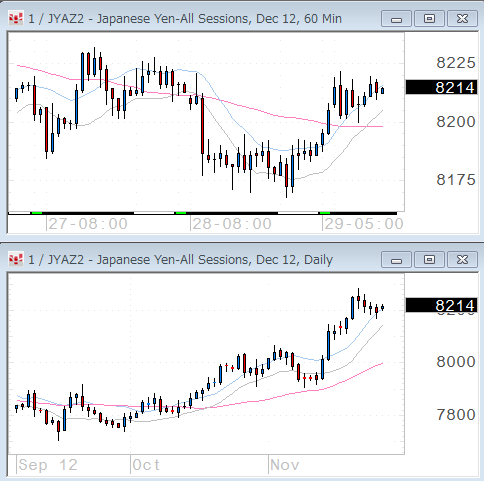The image size is (484, 481).
Task: Minimize the 60 Min chart window
Action: pos(396,19)
